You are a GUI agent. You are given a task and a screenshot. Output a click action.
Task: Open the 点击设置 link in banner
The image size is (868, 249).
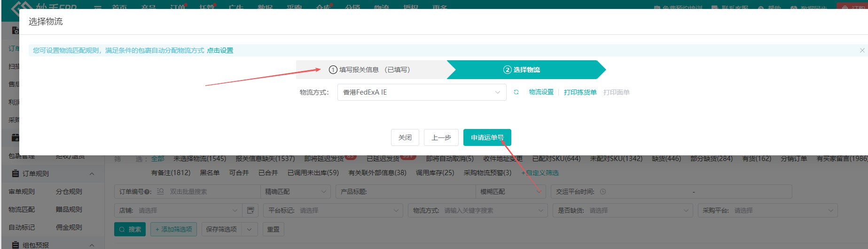pyautogui.click(x=220, y=50)
